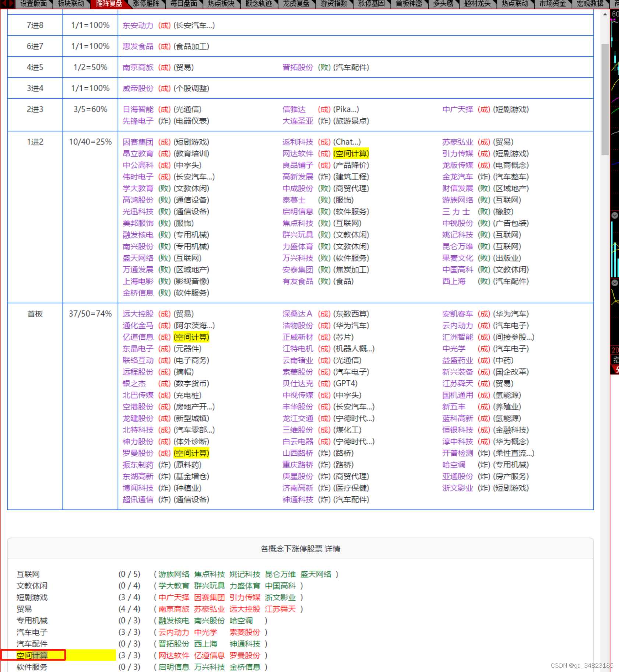Click stock 美邦服饰
The image size is (619, 672).
138,223
